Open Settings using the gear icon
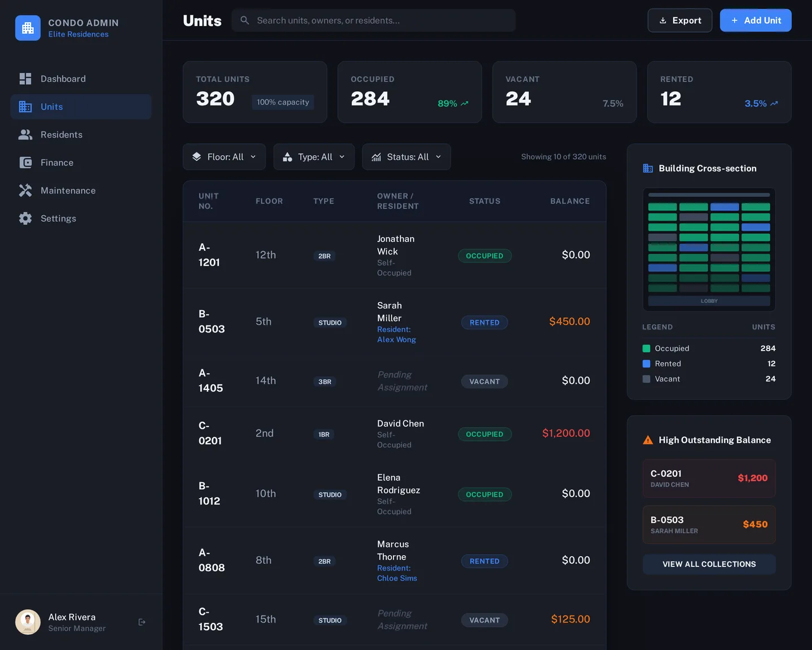The width and height of the screenshot is (812, 650). (25, 218)
